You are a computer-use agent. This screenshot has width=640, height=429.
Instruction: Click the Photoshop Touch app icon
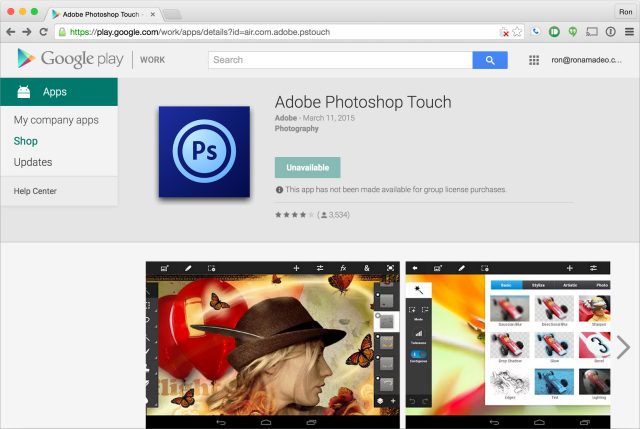click(x=204, y=152)
